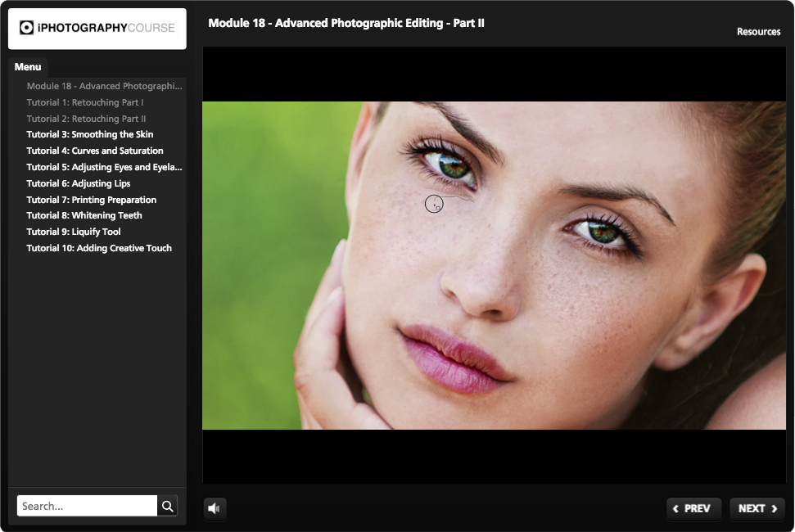Image resolution: width=795 pixels, height=532 pixels.
Task: Open Tutorial 8: Whitening Teeth
Action: pos(84,215)
